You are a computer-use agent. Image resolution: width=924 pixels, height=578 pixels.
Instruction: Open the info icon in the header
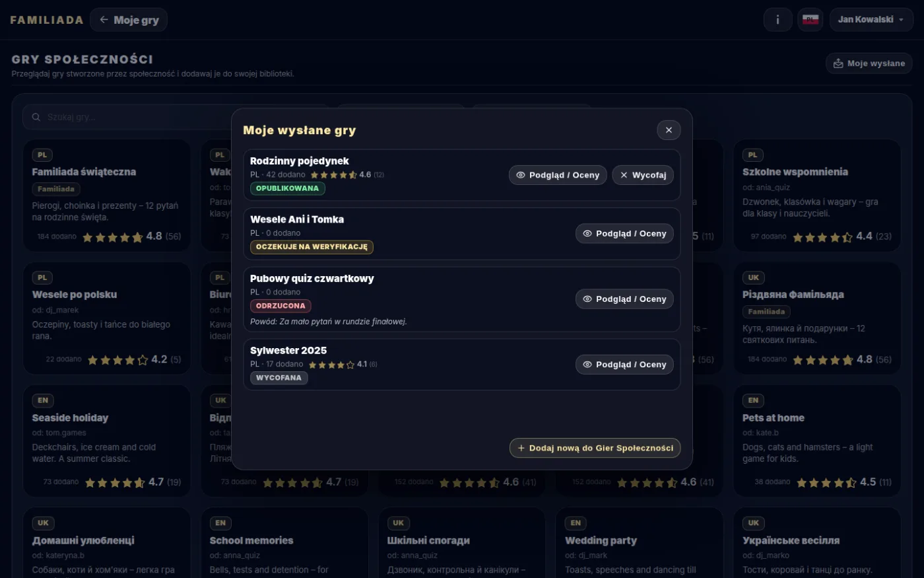[777, 20]
